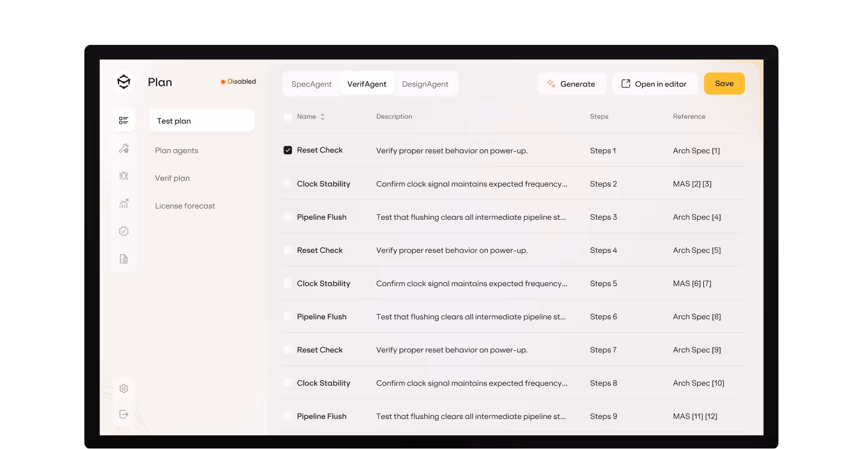Toggle the select-all checkbox in header
This screenshot has height=449, width=868.
coord(288,117)
